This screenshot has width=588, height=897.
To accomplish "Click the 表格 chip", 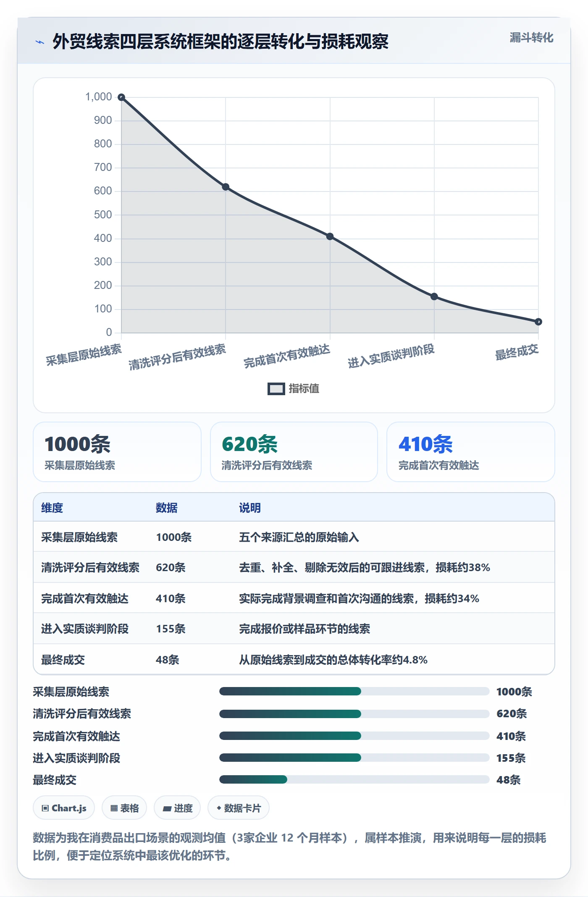I will click(124, 808).
